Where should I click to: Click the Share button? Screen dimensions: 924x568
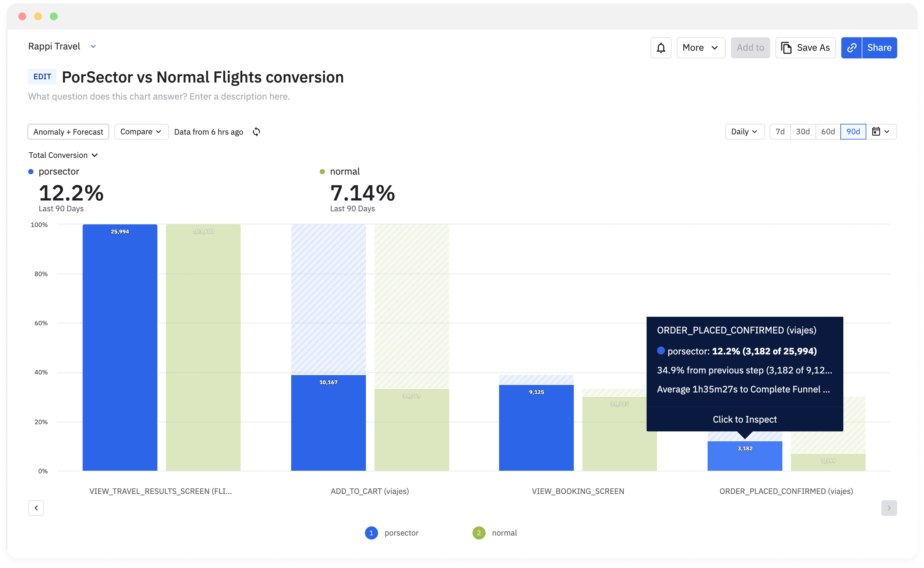coord(879,48)
